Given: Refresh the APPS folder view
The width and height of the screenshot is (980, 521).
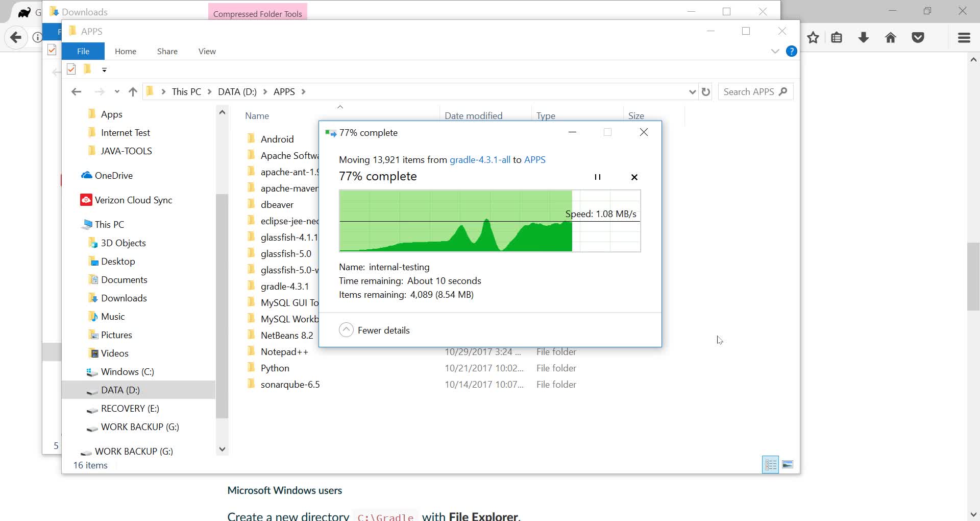Looking at the screenshot, I should [706, 91].
